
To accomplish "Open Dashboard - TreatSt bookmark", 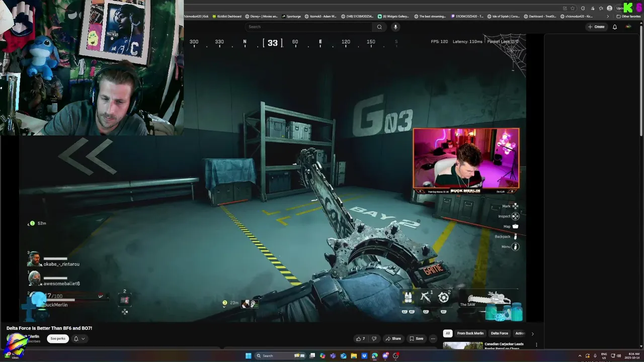I will [540, 16].
